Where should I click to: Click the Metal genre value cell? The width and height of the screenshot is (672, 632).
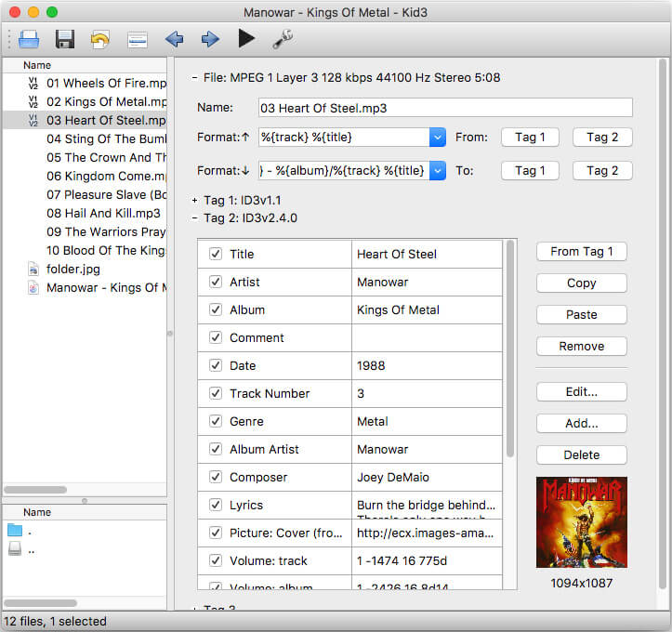point(427,421)
